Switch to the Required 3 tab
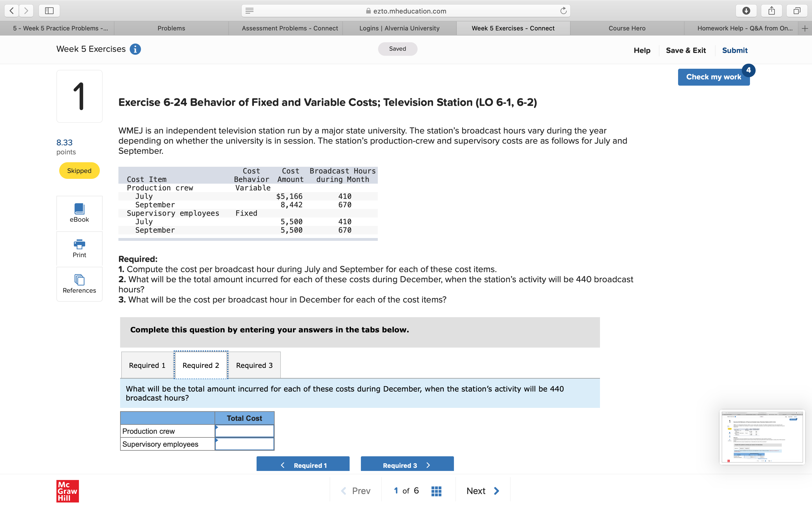Image resolution: width=812 pixels, height=507 pixels. tap(254, 365)
